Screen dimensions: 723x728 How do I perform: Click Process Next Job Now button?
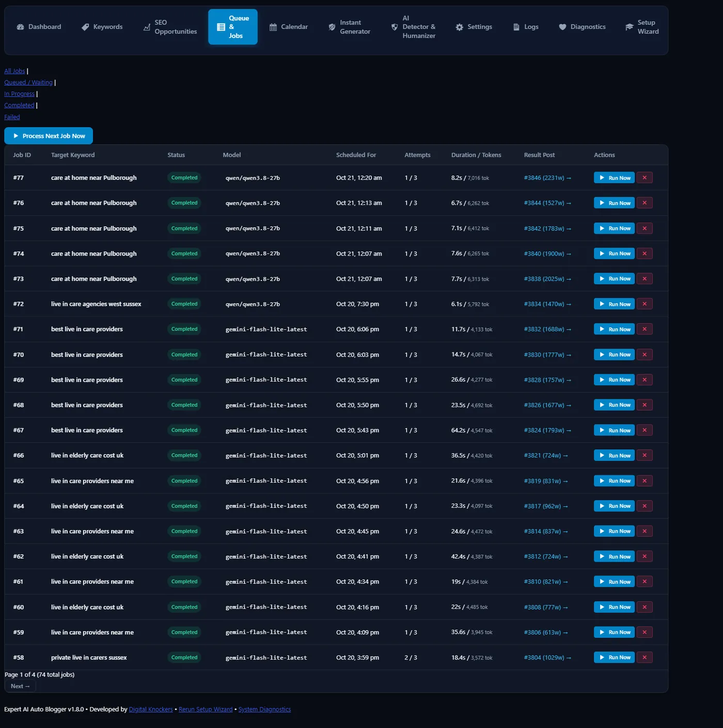49,136
